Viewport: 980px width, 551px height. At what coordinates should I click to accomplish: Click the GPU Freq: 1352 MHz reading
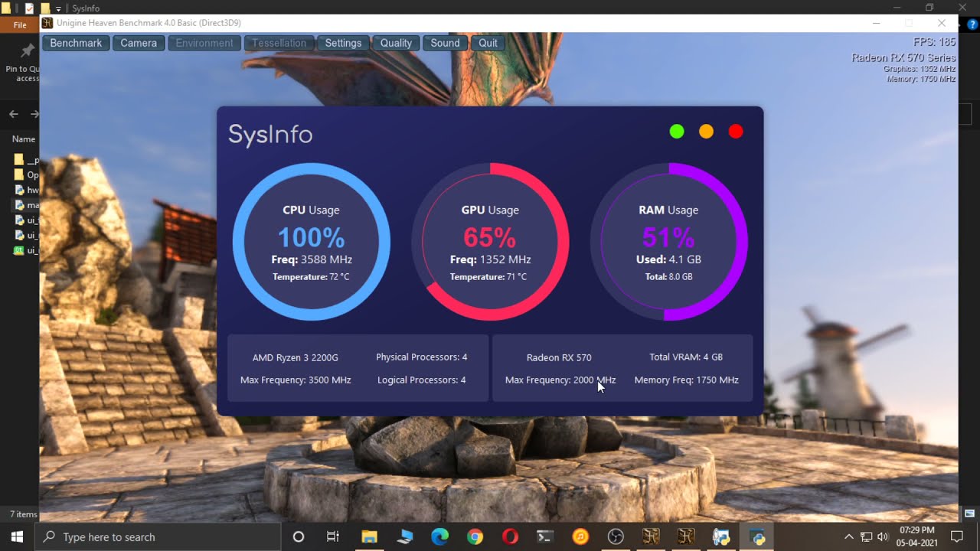pyautogui.click(x=490, y=259)
